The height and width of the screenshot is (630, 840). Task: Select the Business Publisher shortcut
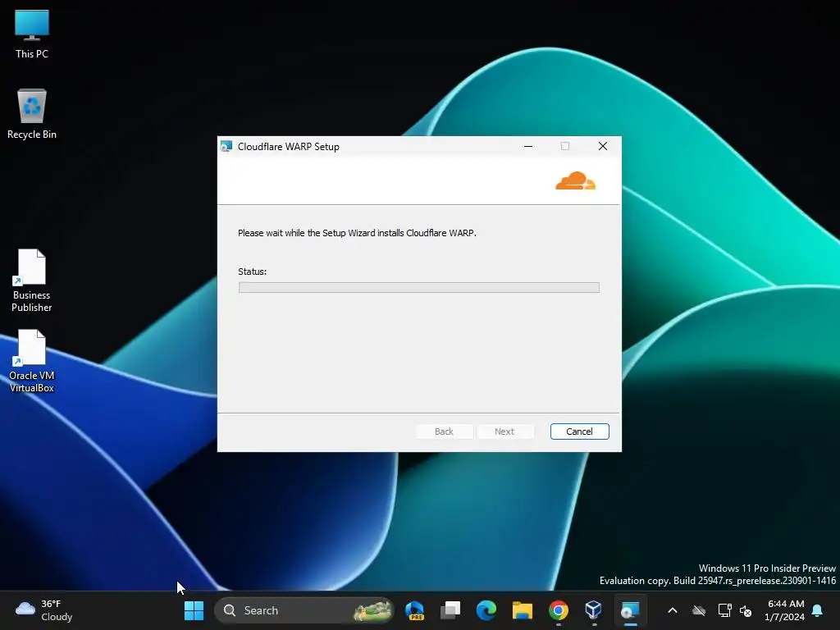pos(32,281)
